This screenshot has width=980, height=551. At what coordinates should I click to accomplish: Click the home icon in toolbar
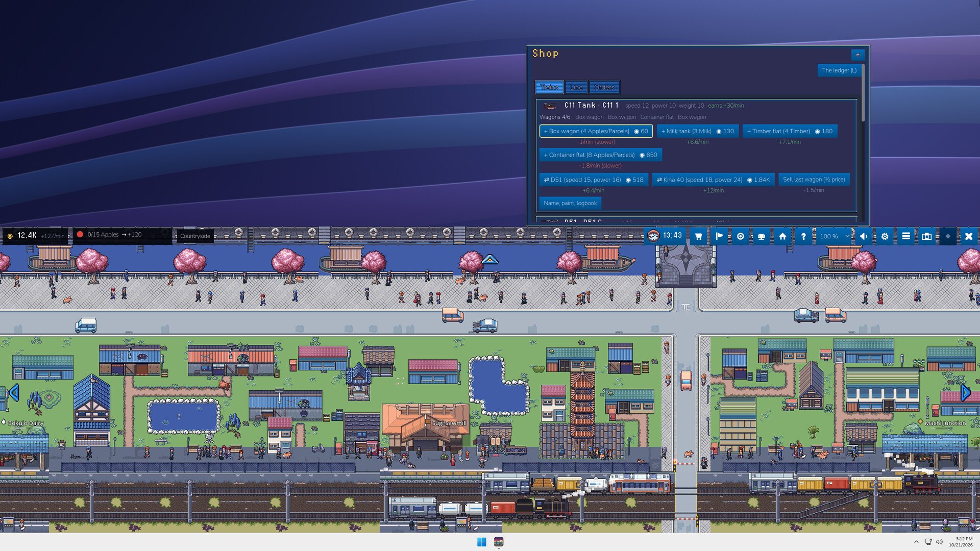pyautogui.click(x=782, y=236)
